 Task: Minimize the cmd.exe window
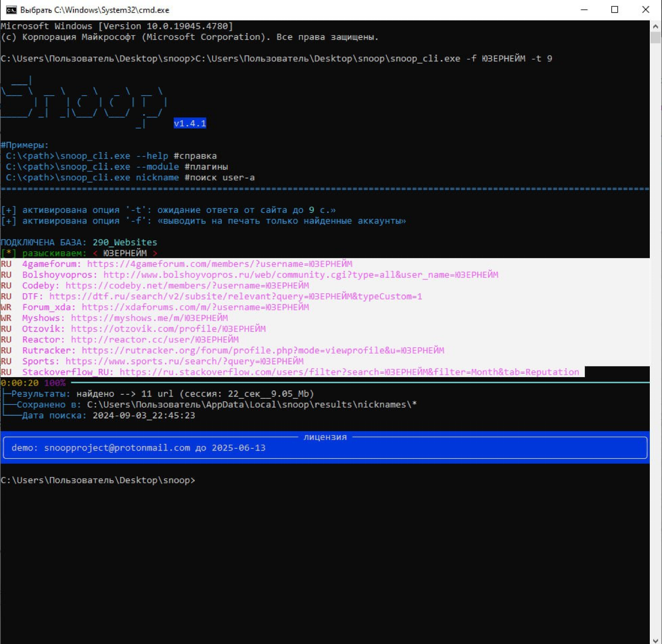584,10
